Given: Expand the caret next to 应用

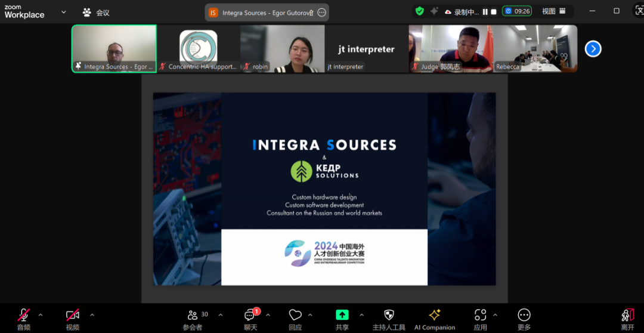Looking at the screenshot, I should pyautogui.click(x=495, y=315).
